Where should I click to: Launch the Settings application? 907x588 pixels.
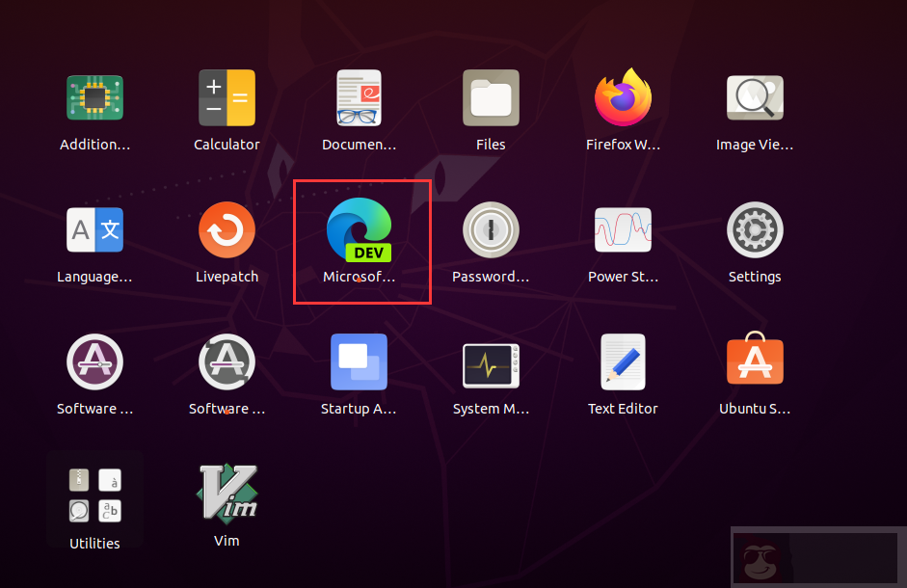[x=755, y=229]
